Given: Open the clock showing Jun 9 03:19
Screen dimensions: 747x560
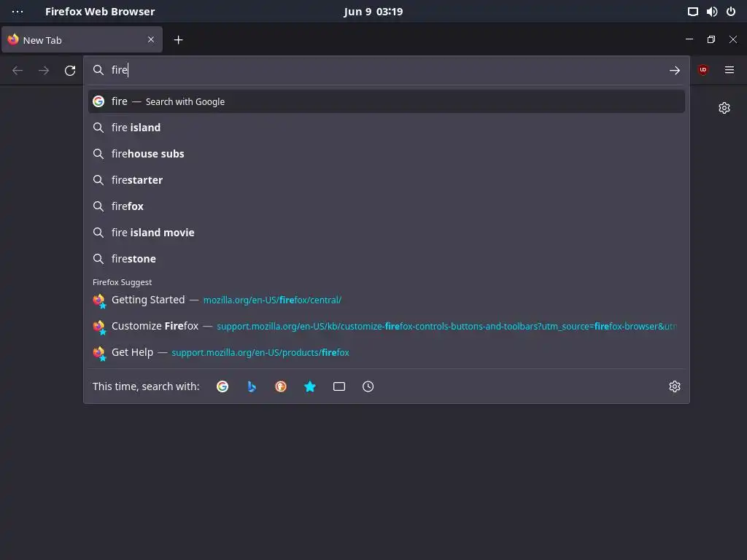Looking at the screenshot, I should tap(373, 12).
